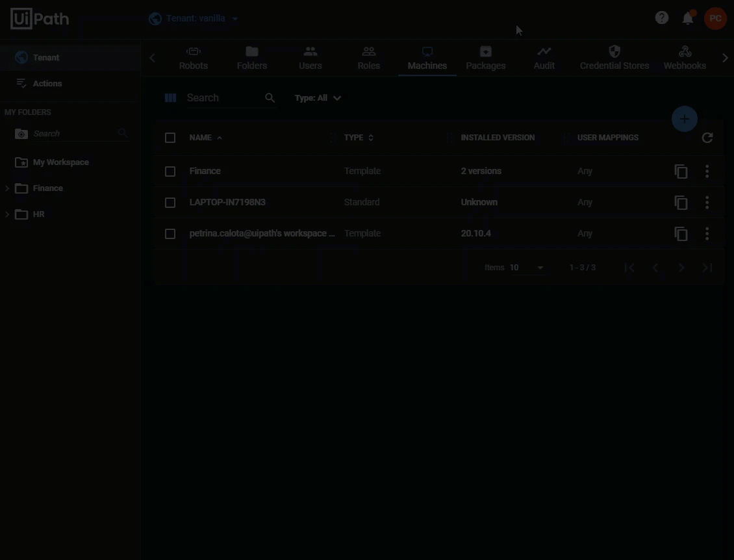Go to the next page
734x560 pixels.
point(681,268)
